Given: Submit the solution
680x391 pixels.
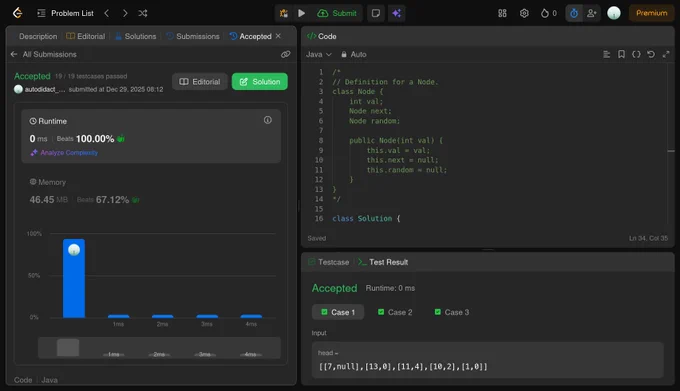Looking at the screenshot, I should click(x=337, y=13).
